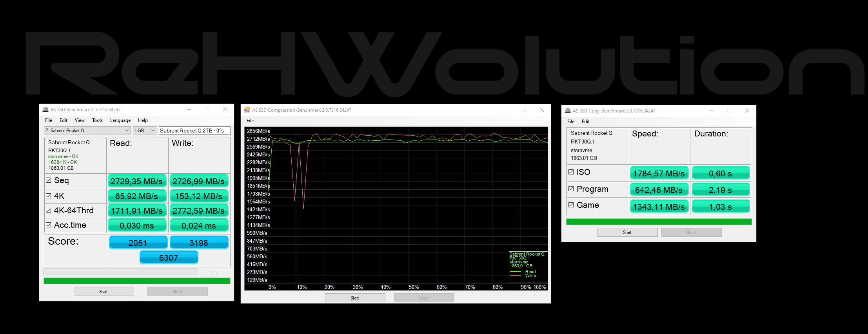Click the ISO duration 0,60 s
The image size is (868, 334).
tap(721, 173)
